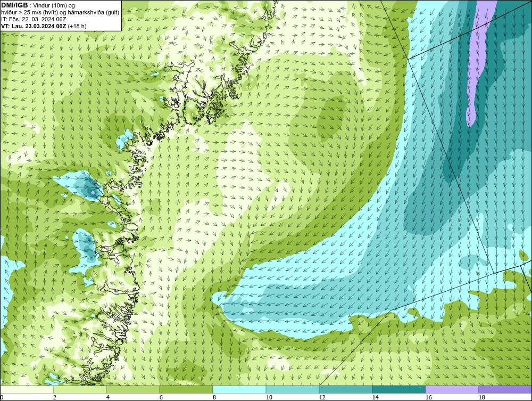Viewport: 532px width, 401px height.
Task: Click the 0–2 m/s pale legend swatch
Action: [x=27, y=389]
